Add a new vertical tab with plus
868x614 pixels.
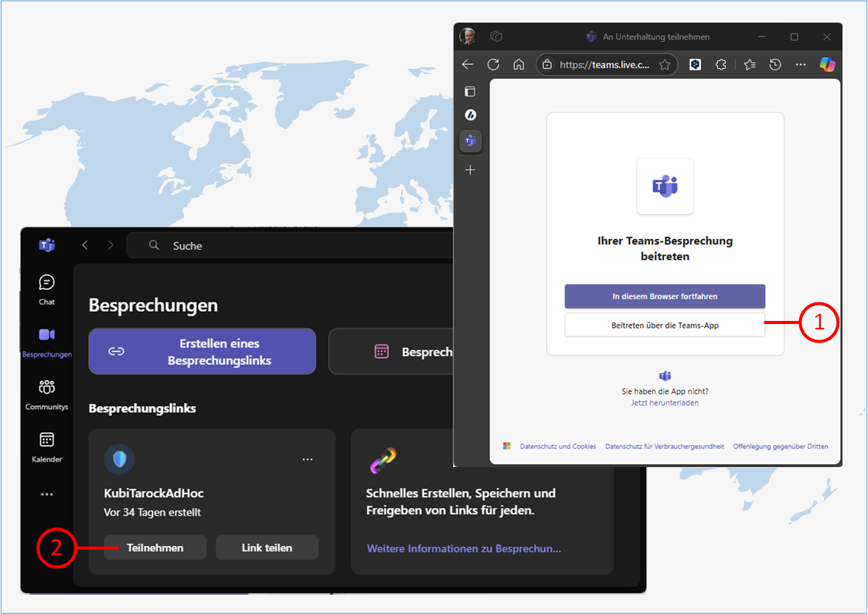[x=470, y=170]
